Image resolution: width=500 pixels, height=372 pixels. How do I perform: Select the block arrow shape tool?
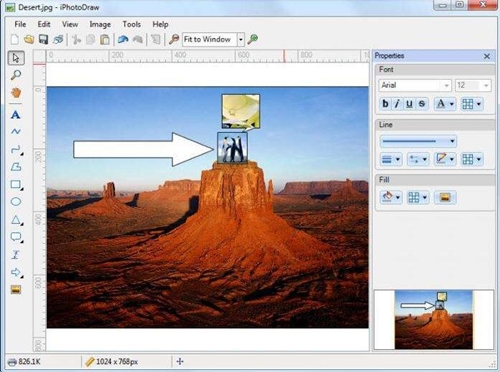click(16, 272)
